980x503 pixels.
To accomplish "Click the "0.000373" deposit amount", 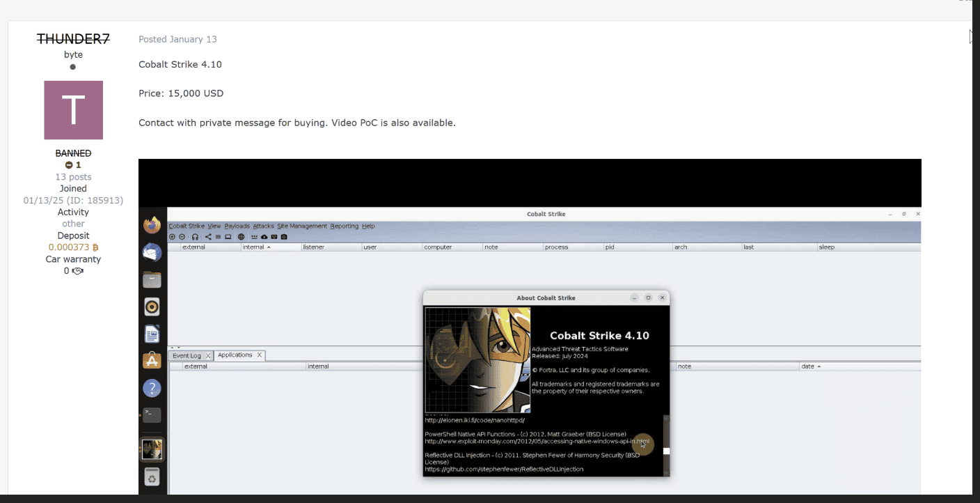I will tap(69, 247).
